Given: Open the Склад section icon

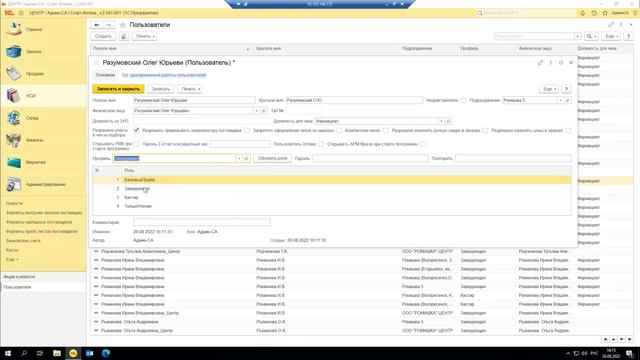Looking at the screenshot, I should point(13,118).
